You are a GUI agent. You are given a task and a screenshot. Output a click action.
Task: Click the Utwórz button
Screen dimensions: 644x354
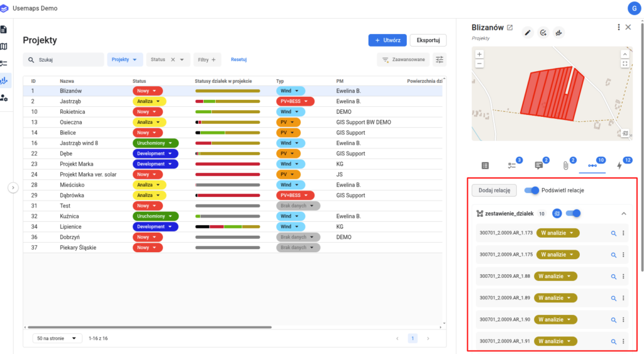[x=387, y=40]
